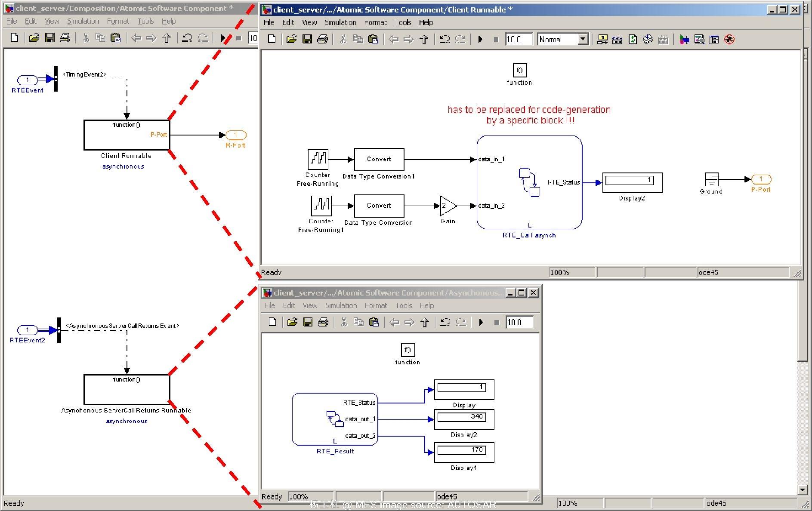Viewport: 812px width, 511px height.
Task: Click Open icon in Client Runnable toolbar
Action: (291, 39)
